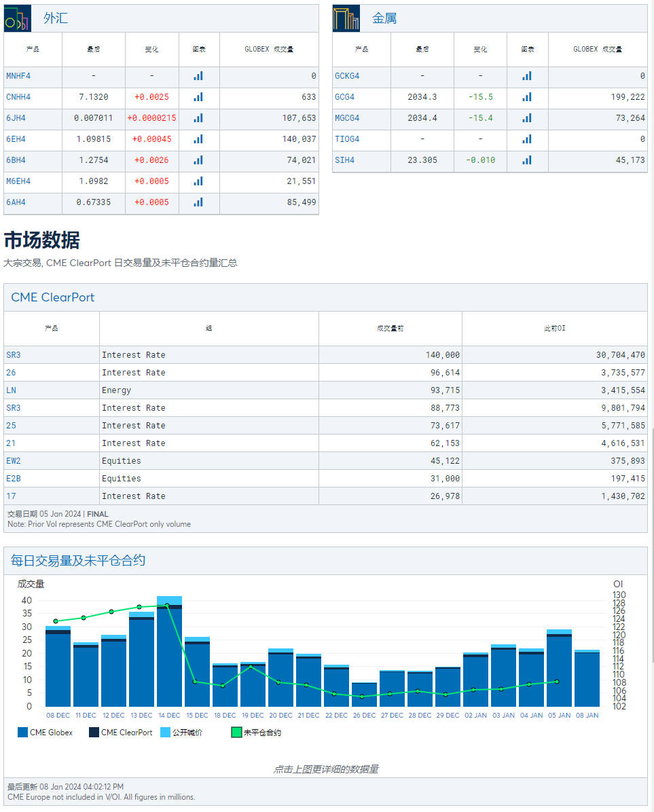654x812 pixels.
Task: Open chart icon for GCKG4 row
Action: 527,76
